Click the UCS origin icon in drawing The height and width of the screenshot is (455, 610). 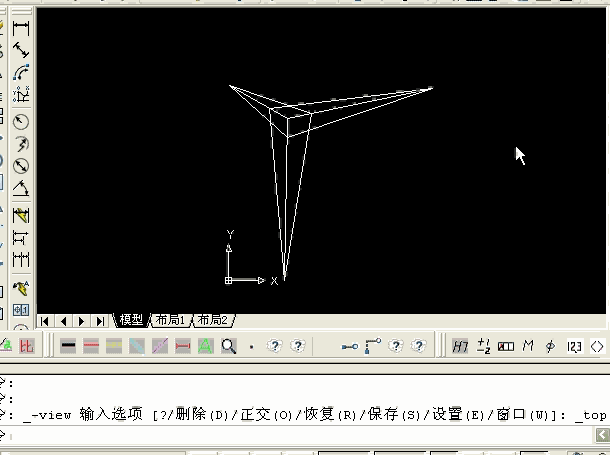228,280
